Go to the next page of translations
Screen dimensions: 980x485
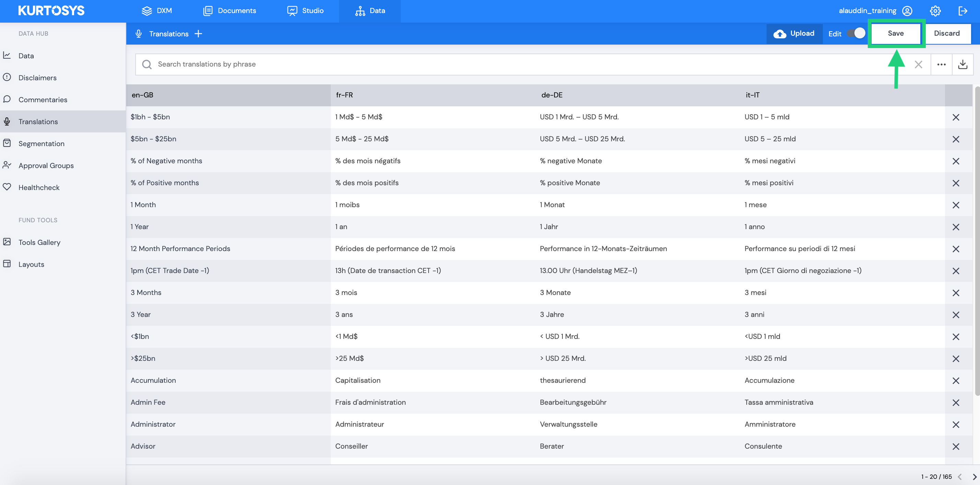[974, 477]
